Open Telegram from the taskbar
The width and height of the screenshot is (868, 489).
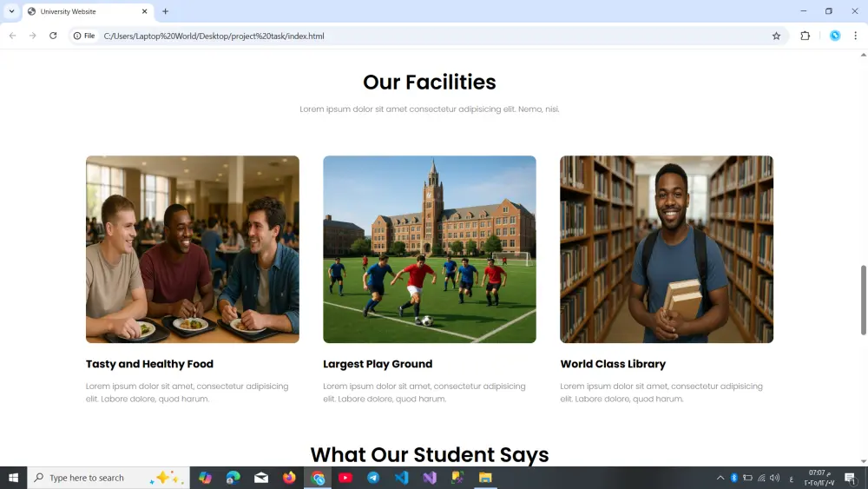373,478
